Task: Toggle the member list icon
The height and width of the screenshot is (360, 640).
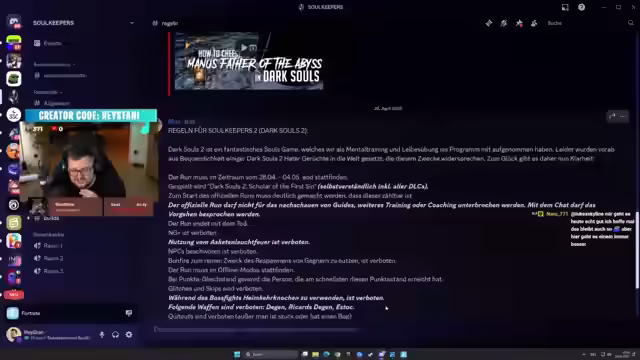Action: pyautogui.click(x=534, y=23)
